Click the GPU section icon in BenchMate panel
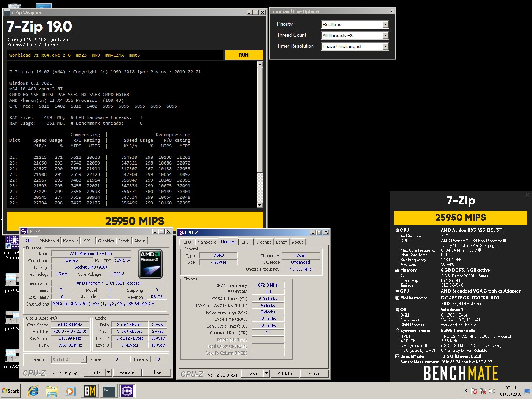The width and height of the screenshot is (532, 399). (397, 291)
